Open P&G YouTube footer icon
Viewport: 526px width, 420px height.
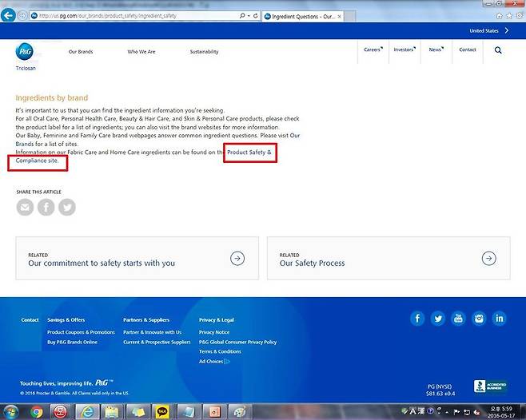(x=459, y=319)
